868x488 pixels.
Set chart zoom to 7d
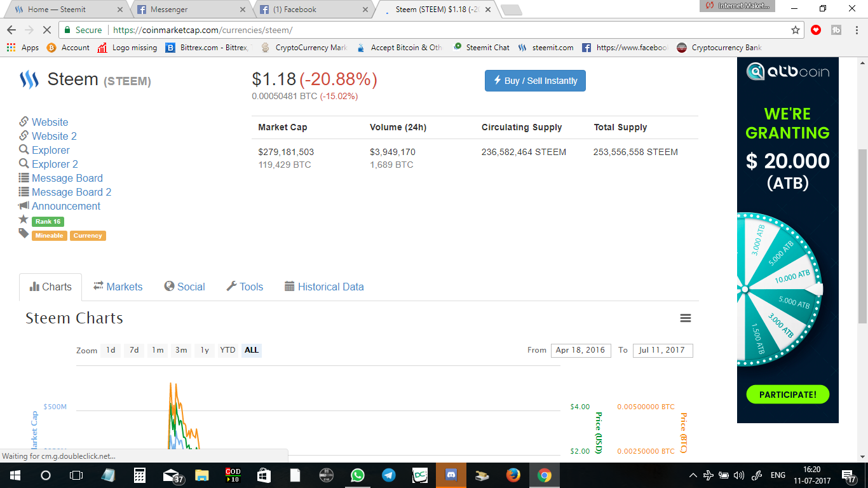(x=134, y=350)
